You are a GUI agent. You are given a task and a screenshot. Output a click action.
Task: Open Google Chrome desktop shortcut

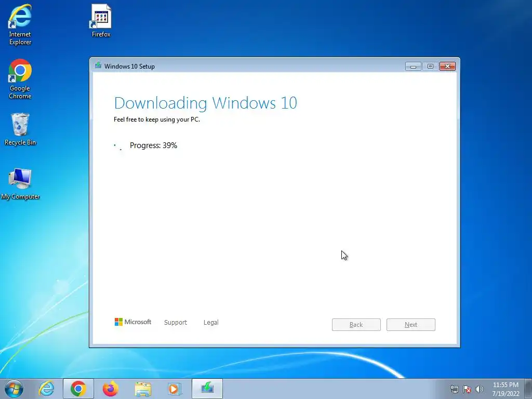pyautogui.click(x=20, y=79)
